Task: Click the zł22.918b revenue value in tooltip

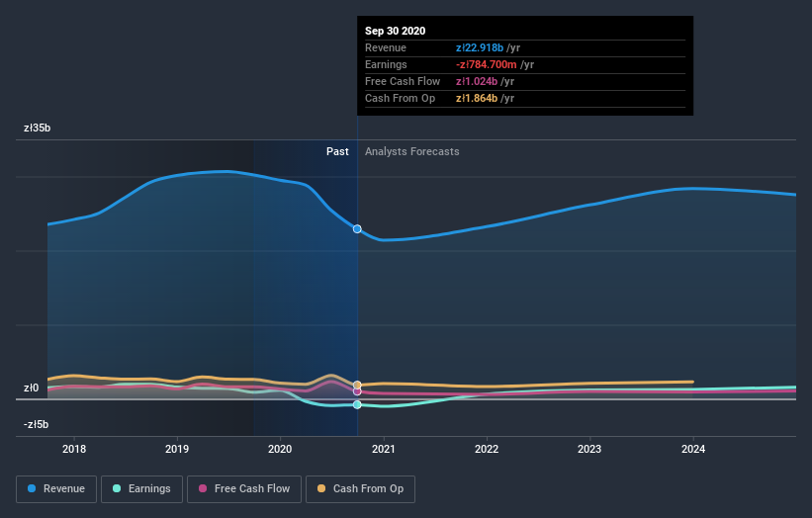Action: tap(480, 47)
